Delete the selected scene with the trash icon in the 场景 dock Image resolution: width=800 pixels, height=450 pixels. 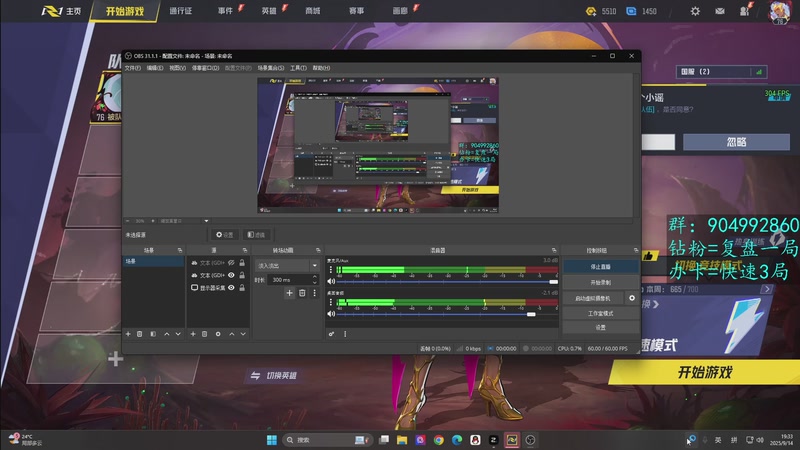(x=139, y=334)
